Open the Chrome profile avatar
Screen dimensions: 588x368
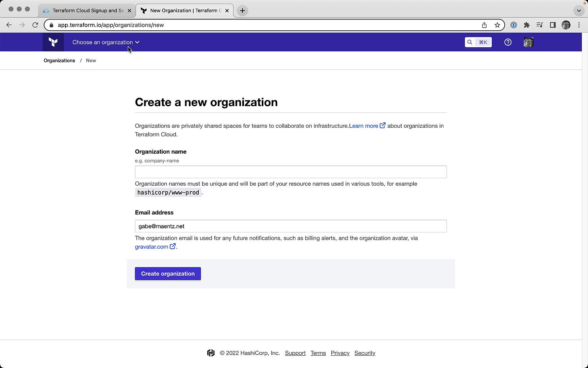pyautogui.click(x=566, y=25)
